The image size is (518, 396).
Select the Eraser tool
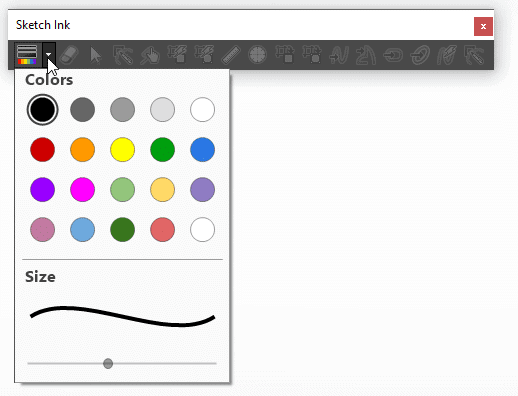coord(69,55)
